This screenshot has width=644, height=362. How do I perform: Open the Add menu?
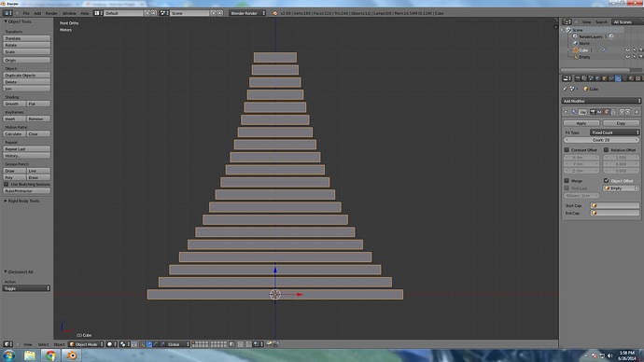pos(37,13)
